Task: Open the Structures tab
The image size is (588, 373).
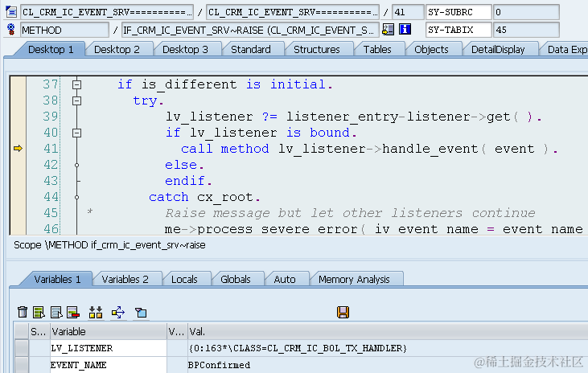Action: [316, 50]
